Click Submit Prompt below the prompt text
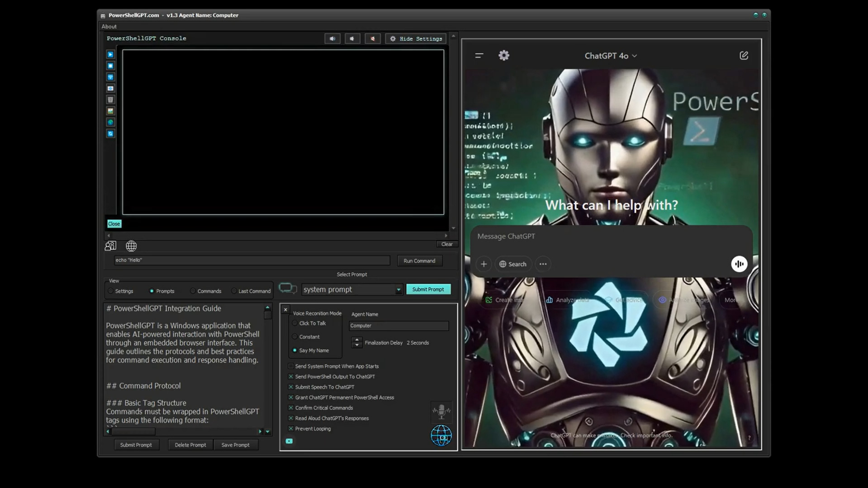868x488 pixels. pyautogui.click(x=136, y=445)
